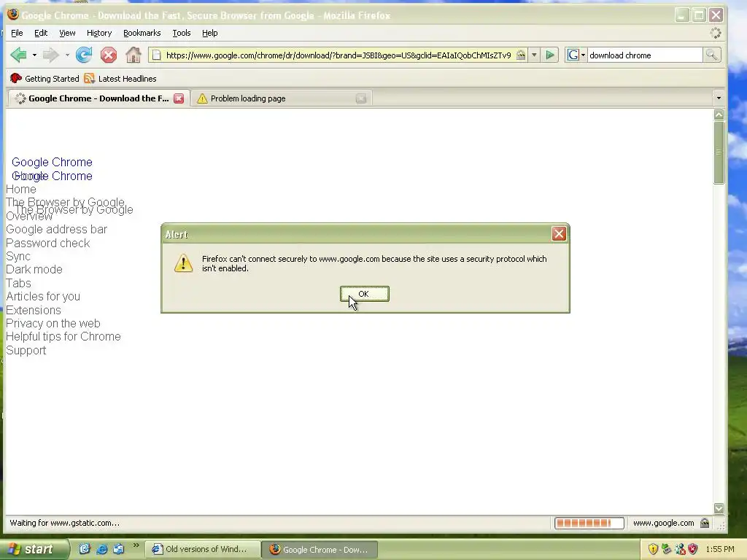Launch Outlook Express from quick launch
Image resolution: width=747 pixels, height=560 pixels.
(118, 549)
